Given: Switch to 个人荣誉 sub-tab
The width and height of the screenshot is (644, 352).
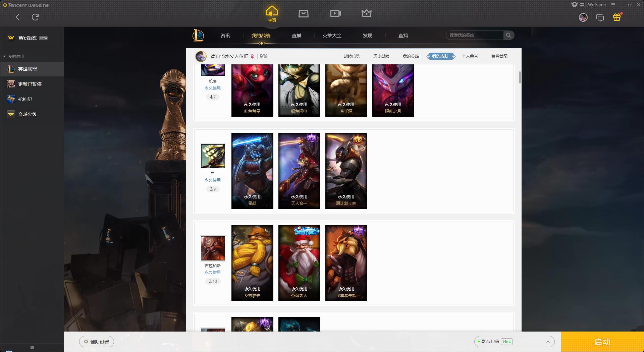Looking at the screenshot, I should (x=470, y=56).
